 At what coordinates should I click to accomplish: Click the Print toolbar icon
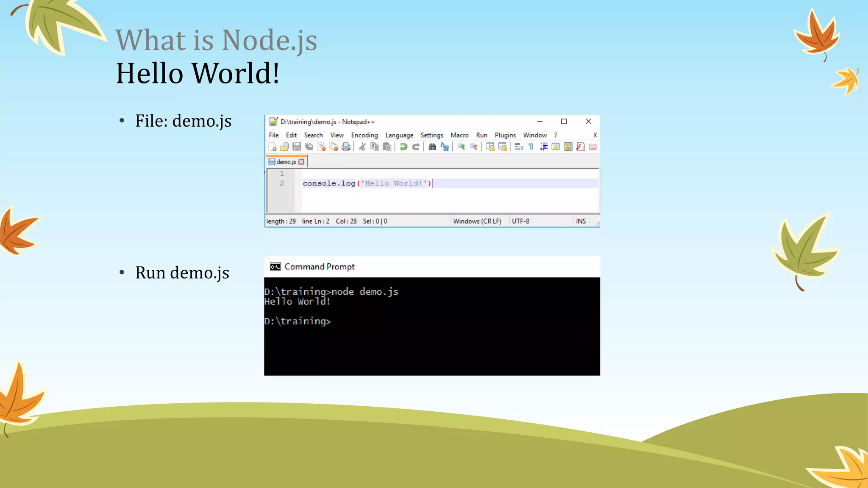click(x=346, y=147)
